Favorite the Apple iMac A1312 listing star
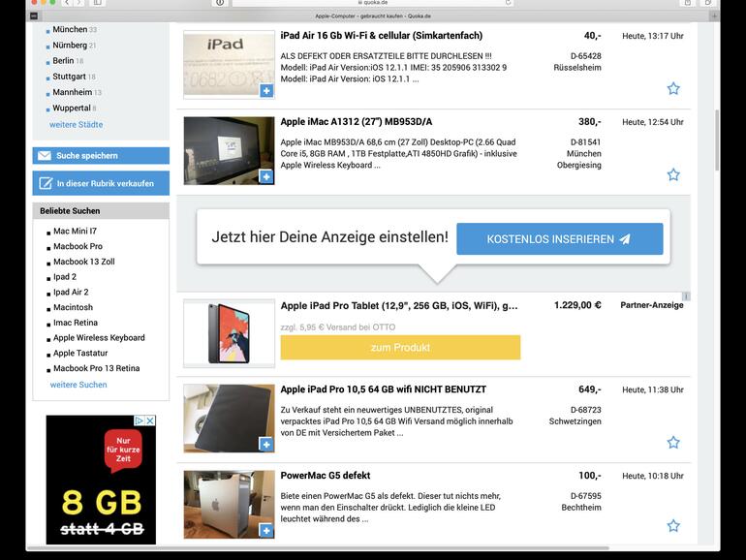The height and width of the screenshot is (560, 746). pyautogui.click(x=673, y=174)
